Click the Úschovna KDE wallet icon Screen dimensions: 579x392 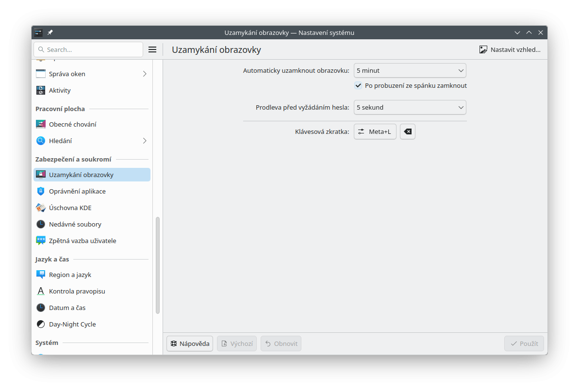pos(41,208)
